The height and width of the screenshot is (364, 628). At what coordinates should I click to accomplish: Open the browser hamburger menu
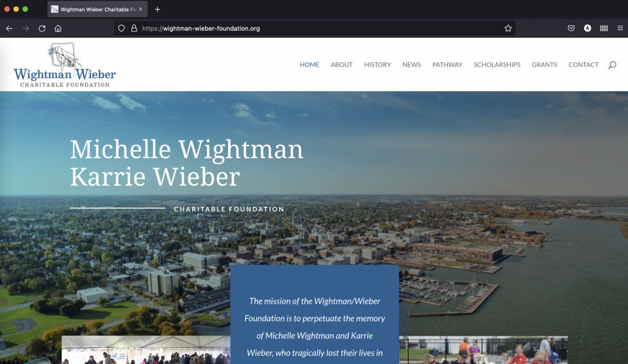click(x=620, y=28)
